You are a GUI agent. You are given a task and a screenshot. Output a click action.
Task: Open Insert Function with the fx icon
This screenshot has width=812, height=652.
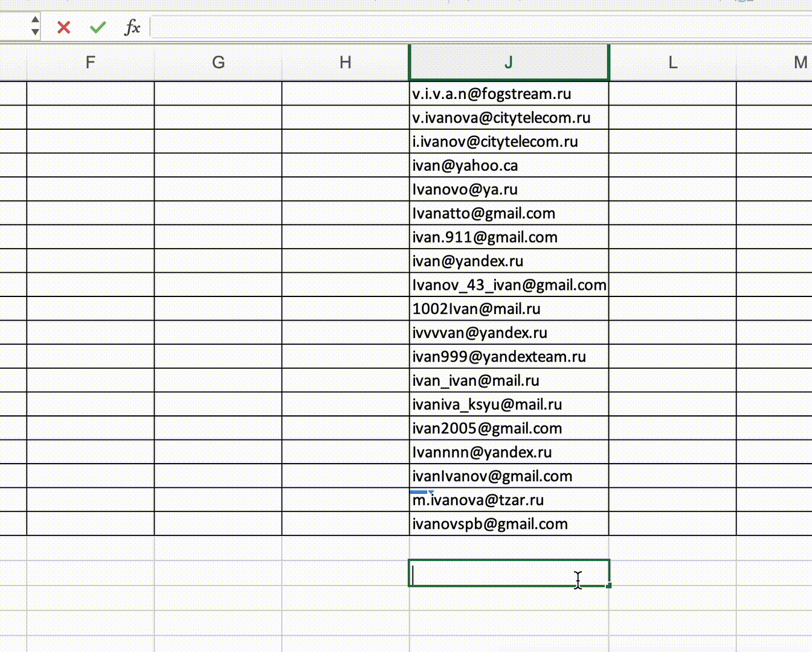coord(132,27)
